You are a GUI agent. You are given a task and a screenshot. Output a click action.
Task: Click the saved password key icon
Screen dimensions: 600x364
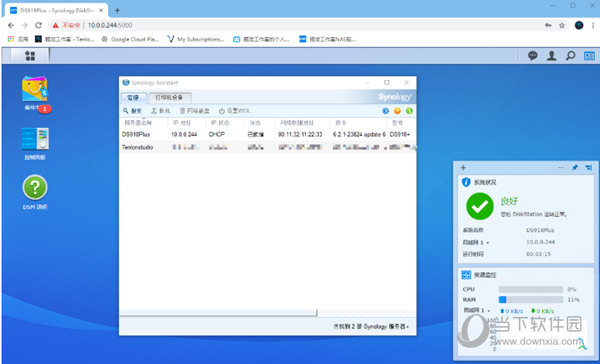coord(548,25)
